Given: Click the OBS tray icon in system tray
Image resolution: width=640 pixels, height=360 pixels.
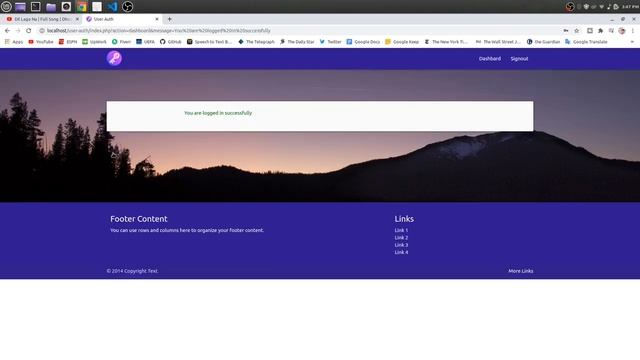Looking at the screenshot, I should [x=570, y=7].
